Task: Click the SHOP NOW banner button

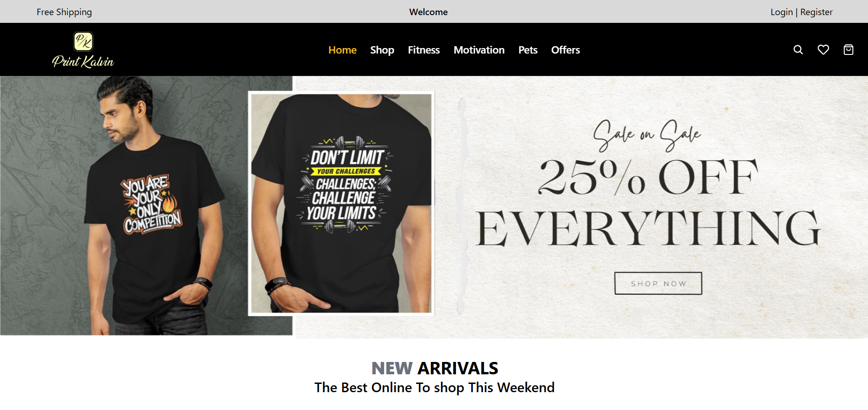Action: coord(658,283)
